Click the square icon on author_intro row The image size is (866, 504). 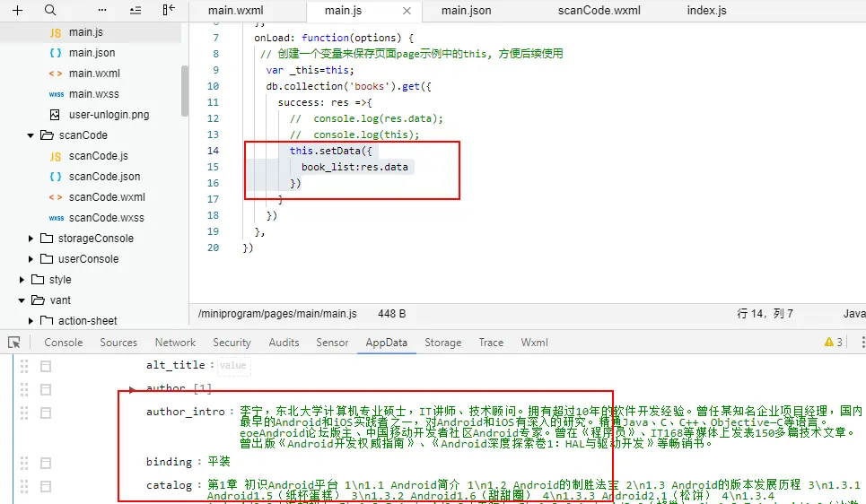tap(46, 413)
